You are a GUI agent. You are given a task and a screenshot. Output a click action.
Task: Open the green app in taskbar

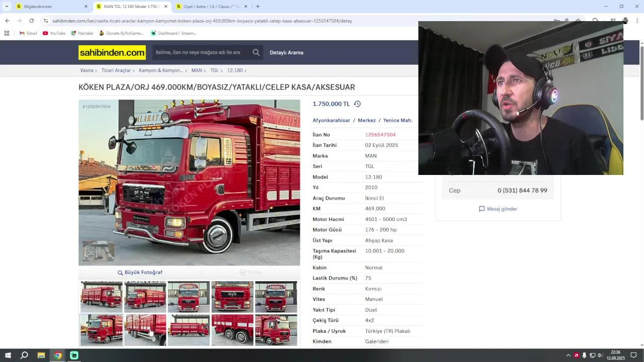pos(74,355)
